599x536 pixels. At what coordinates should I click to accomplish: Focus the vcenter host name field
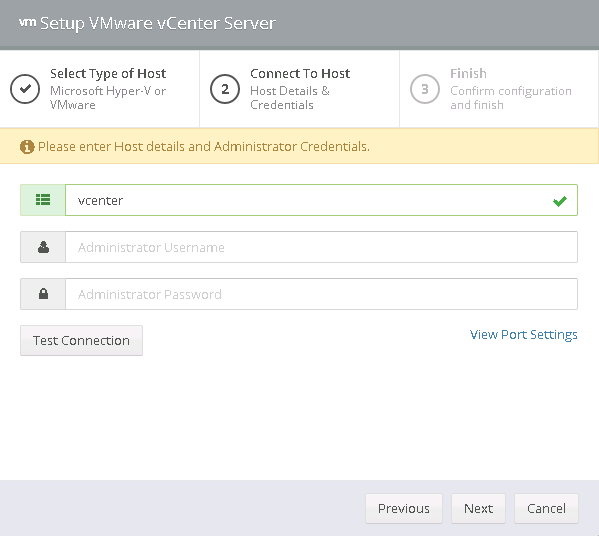pos(321,200)
